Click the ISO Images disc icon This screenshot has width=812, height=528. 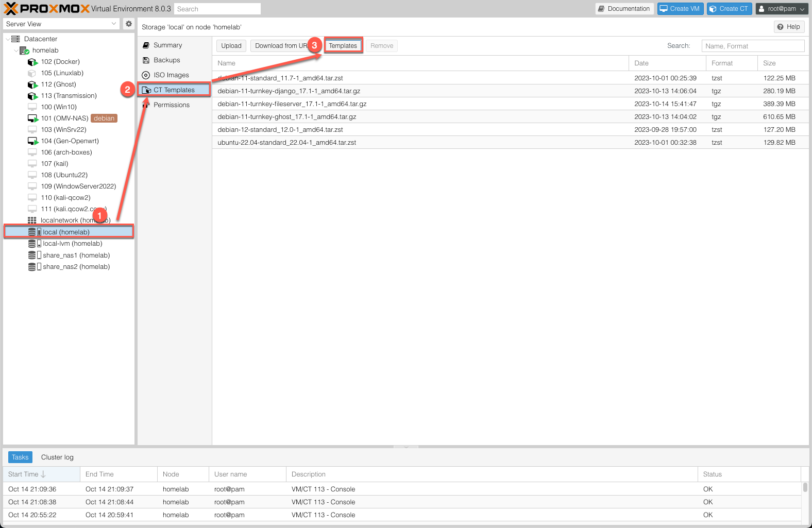146,75
